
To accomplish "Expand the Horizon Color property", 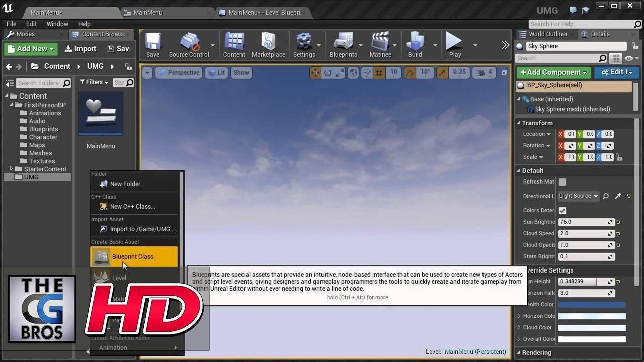I will coord(519,316).
